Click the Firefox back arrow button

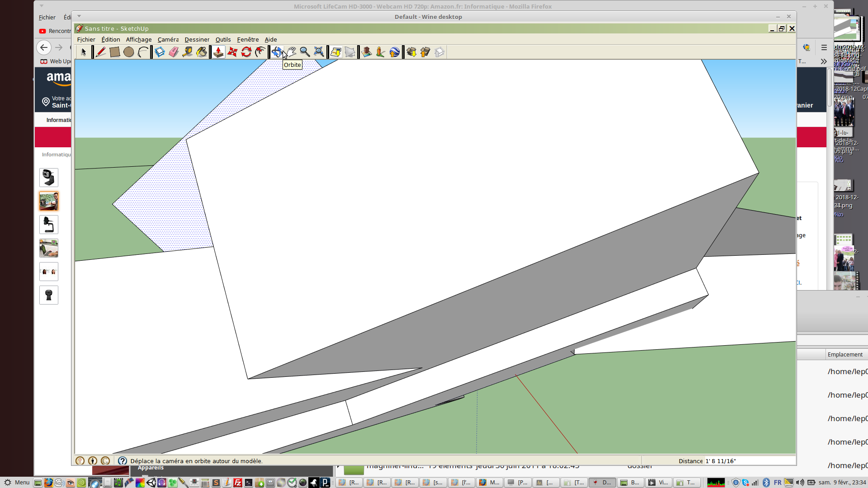(x=44, y=47)
